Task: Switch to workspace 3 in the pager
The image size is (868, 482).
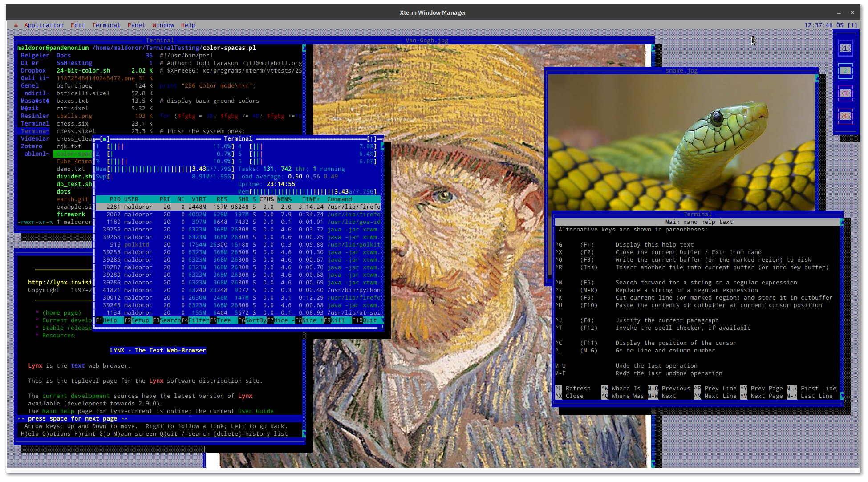Action: [845, 93]
